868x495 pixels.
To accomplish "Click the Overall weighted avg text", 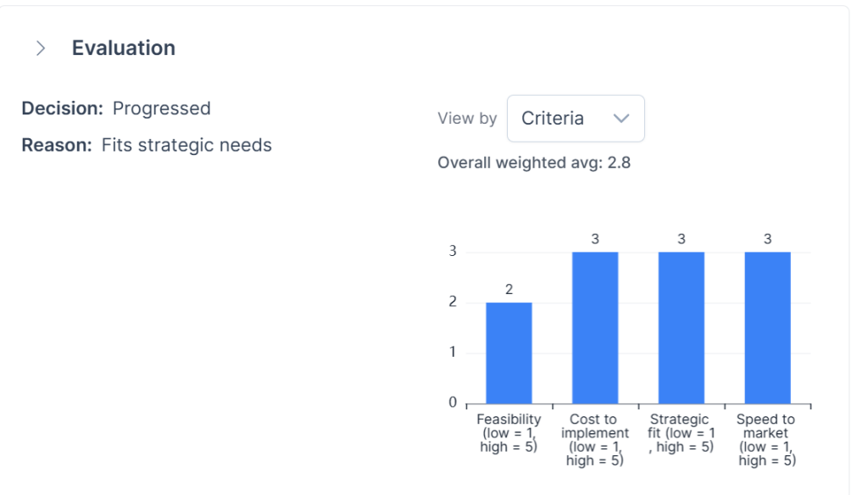I will [534, 163].
